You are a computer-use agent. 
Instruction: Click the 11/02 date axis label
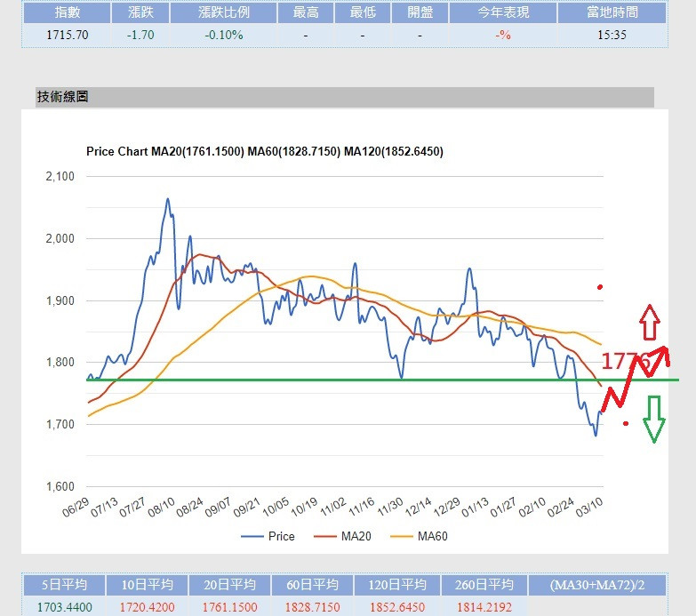point(333,508)
